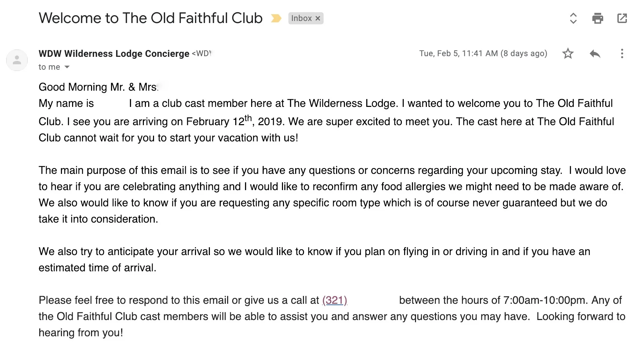Open the three-dot More options menu
635x364 pixels.
pos(622,53)
